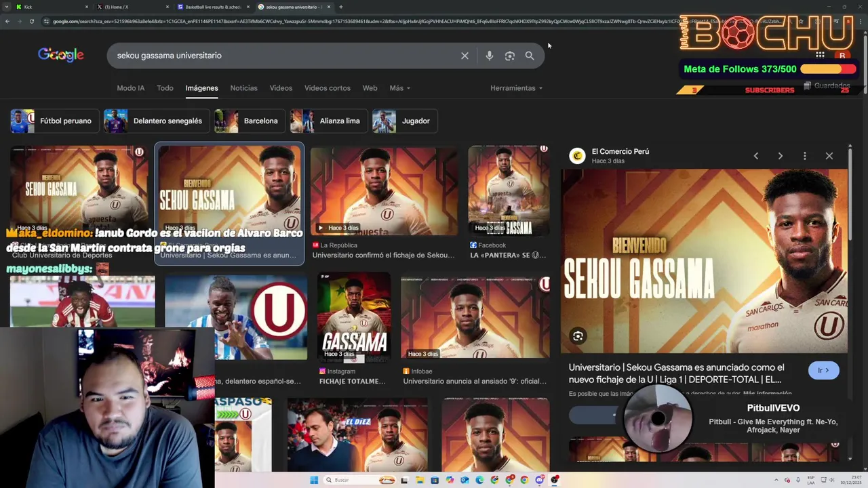Go to Google homepage via the logo
Screen dimensions: 868x488
61,55
